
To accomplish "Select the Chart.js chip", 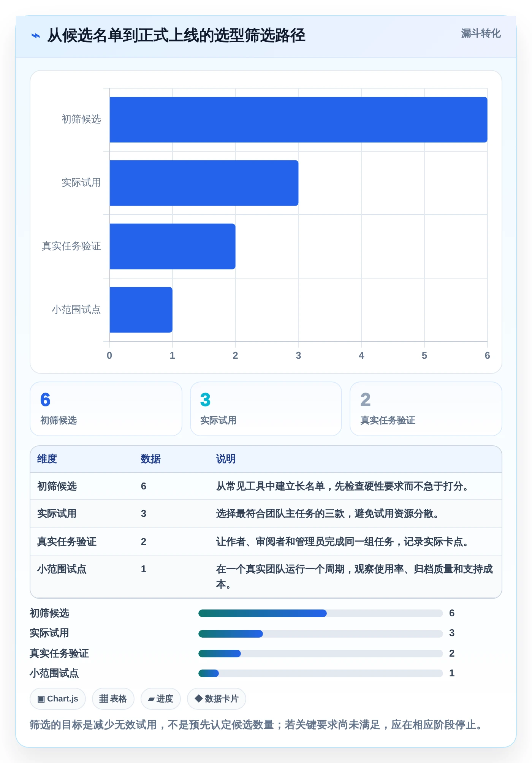I will tap(58, 698).
